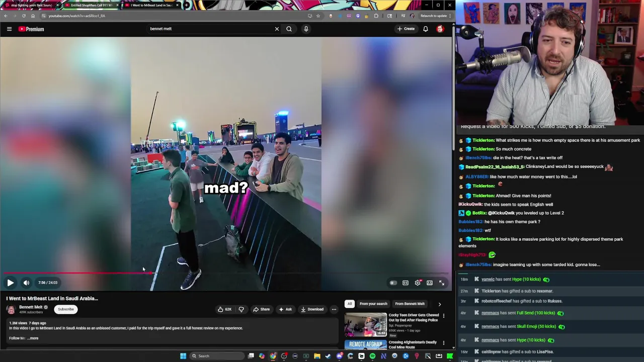The width and height of the screenshot is (644, 362).
Task: Open Cocky Teen Driver video thumbnail
Action: pos(366,325)
